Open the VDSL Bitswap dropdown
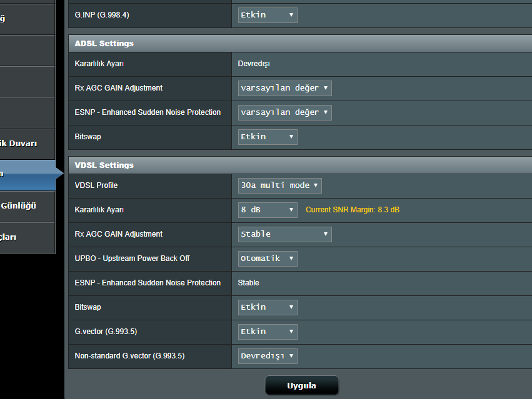This screenshot has height=399, width=532. (267, 307)
